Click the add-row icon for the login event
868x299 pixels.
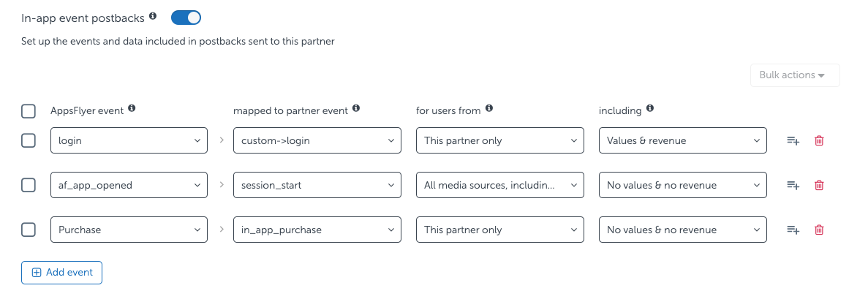point(793,140)
